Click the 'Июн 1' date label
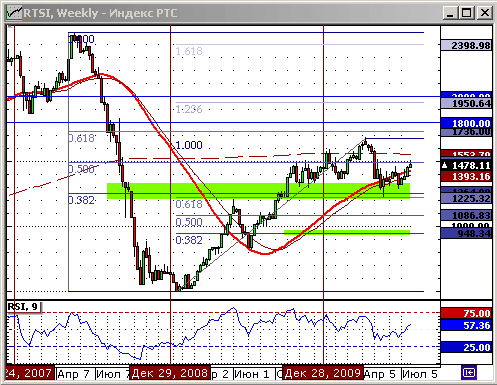The width and height of the screenshot is (497, 385). [x=252, y=374]
